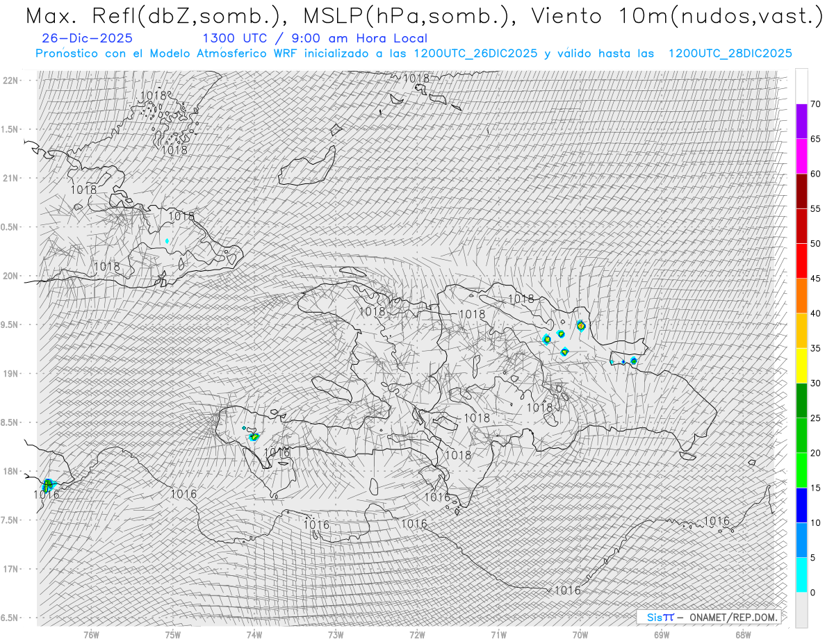Click the legend tick value '20'
This screenshot has width=834, height=644.
coord(815,453)
